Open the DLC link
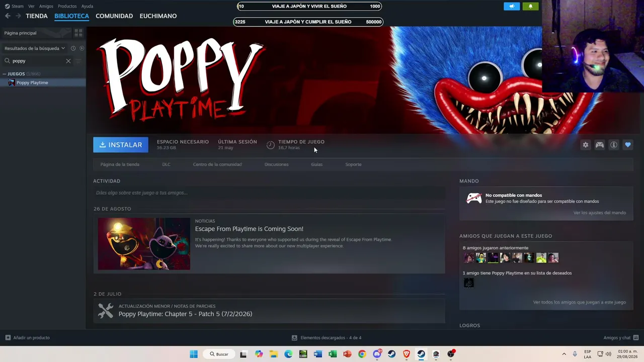Viewport: 644px width, 362px height. pyautogui.click(x=166, y=164)
